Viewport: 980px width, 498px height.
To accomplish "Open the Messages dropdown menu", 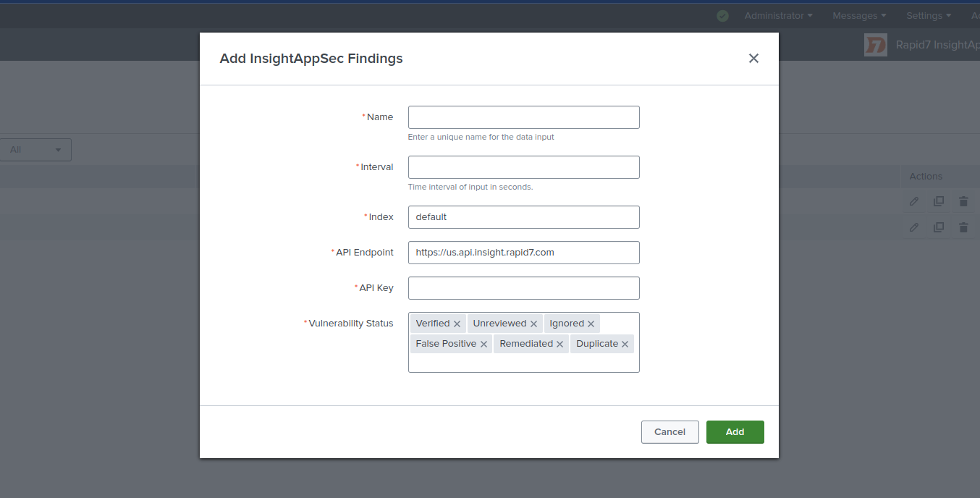I will 859,15.
